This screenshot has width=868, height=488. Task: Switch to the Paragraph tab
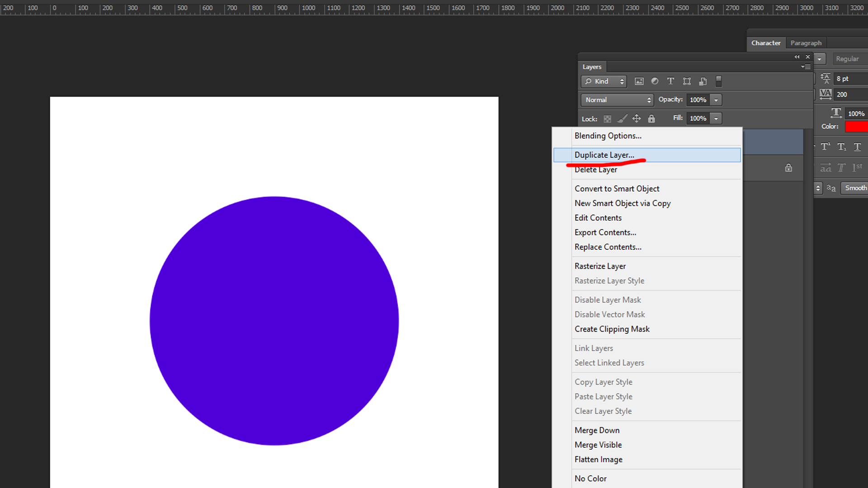point(806,43)
